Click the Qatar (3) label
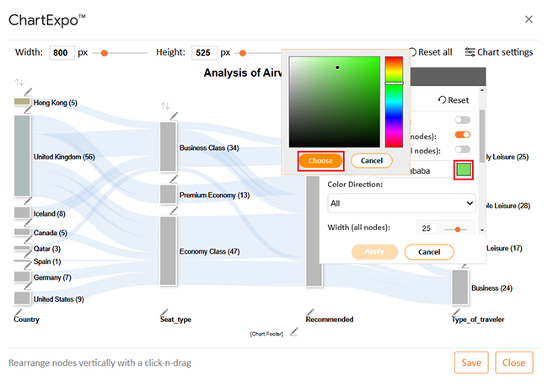 (47, 249)
